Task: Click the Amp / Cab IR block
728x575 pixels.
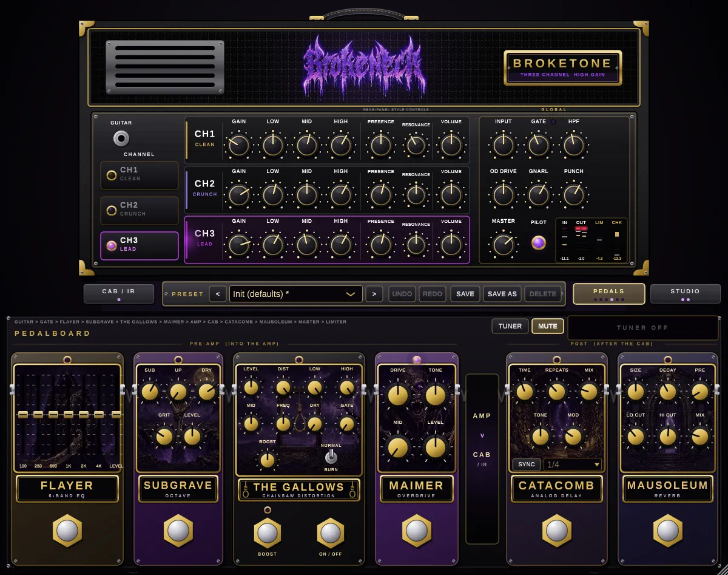Action: (482, 458)
